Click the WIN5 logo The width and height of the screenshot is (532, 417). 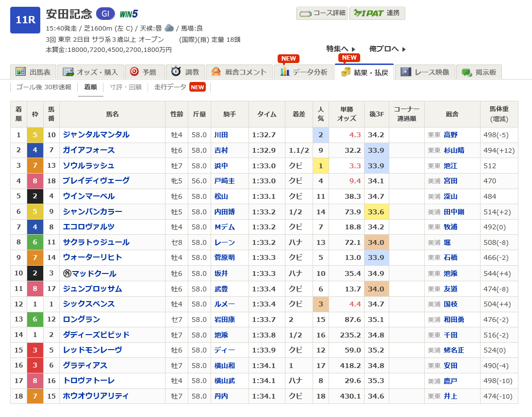[x=129, y=14]
